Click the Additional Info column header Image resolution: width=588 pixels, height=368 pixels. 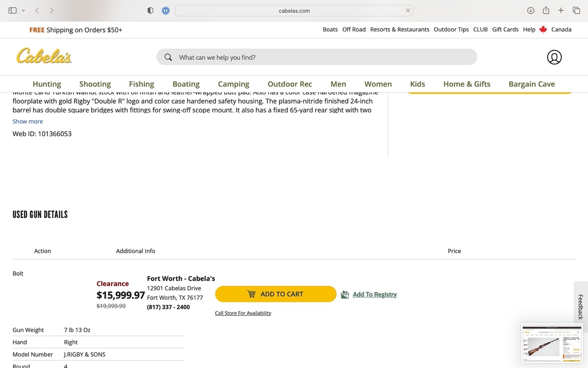tap(136, 251)
